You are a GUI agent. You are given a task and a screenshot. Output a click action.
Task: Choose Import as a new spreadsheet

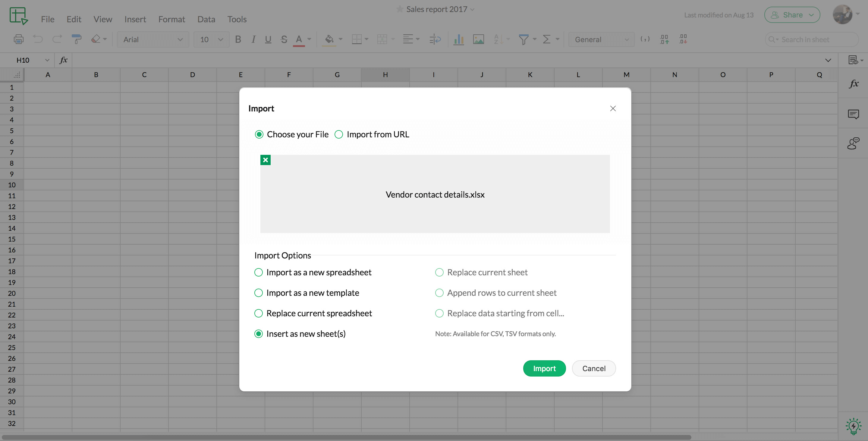(x=259, y=272)
